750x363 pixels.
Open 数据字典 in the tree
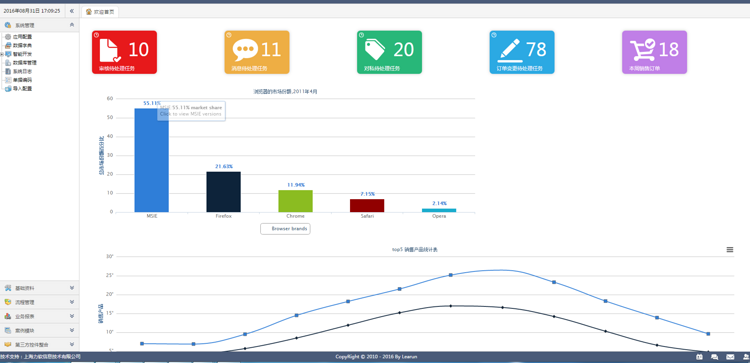[22, 45]
